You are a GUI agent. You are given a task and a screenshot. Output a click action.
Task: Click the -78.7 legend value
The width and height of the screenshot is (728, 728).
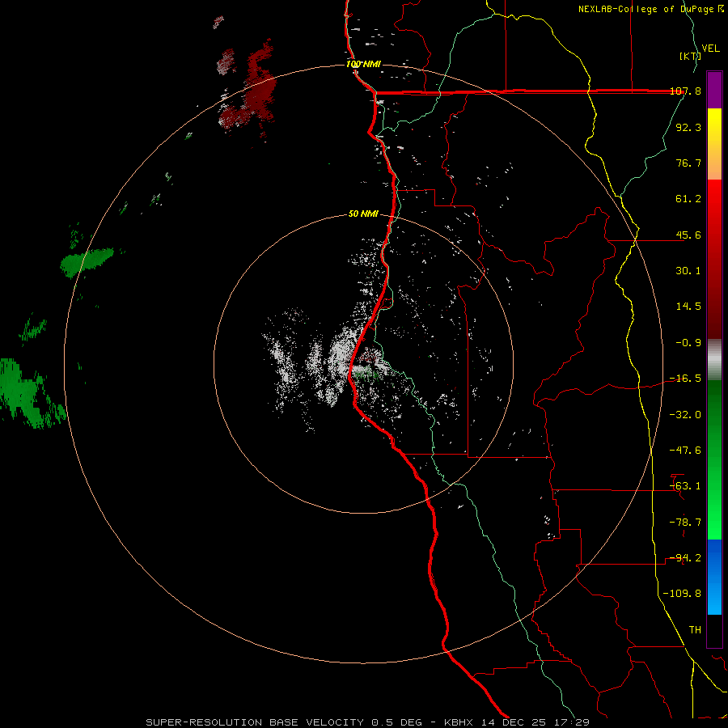click(686, 523)
